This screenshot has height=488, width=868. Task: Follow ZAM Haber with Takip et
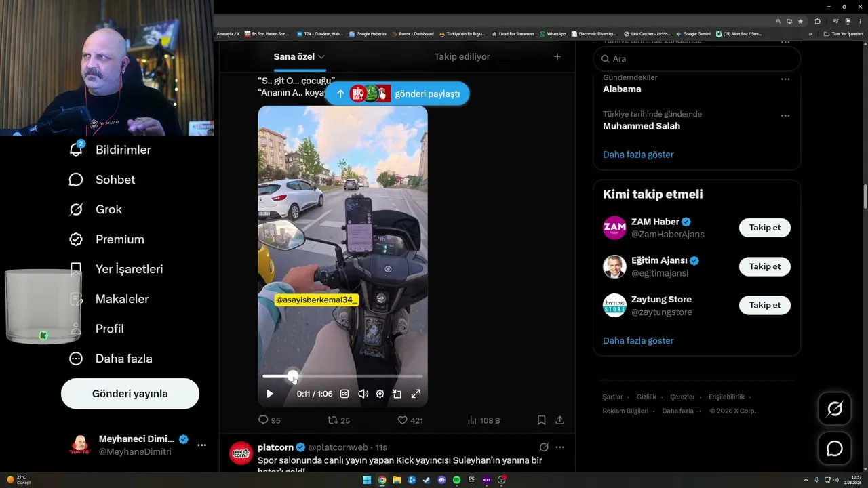[x=765, y=228]
